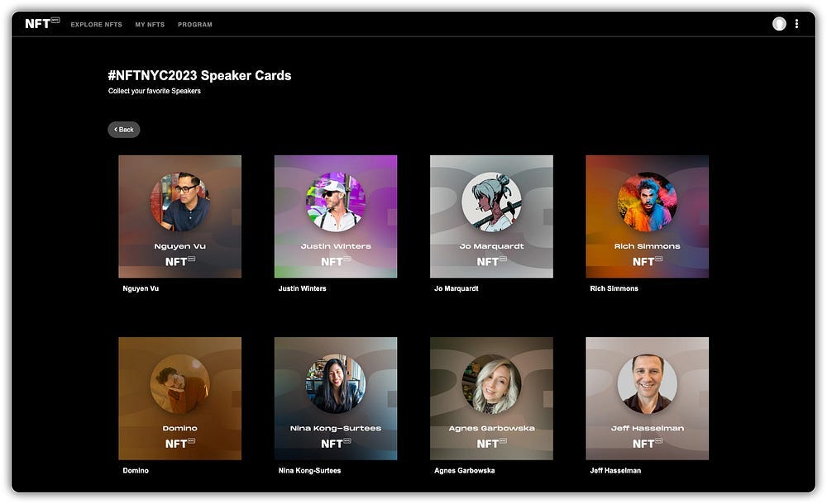Viewport: 827px width, 504px height.
Task: Open the Explore NFTs menu
Action: [x=97, y=25]
